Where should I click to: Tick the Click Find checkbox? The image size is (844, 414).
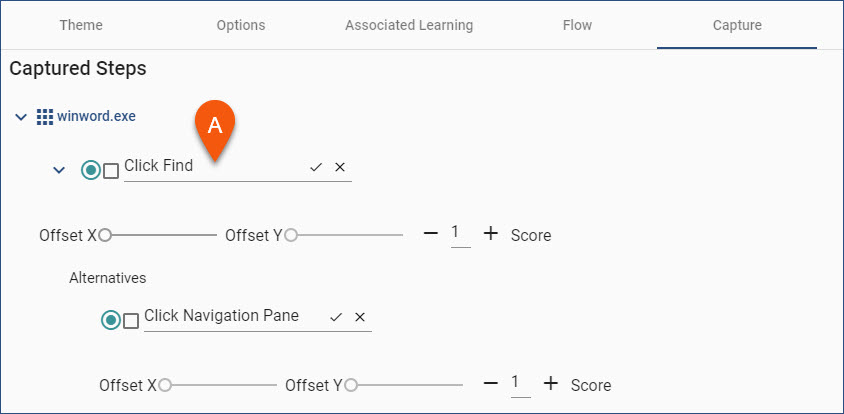111,171
